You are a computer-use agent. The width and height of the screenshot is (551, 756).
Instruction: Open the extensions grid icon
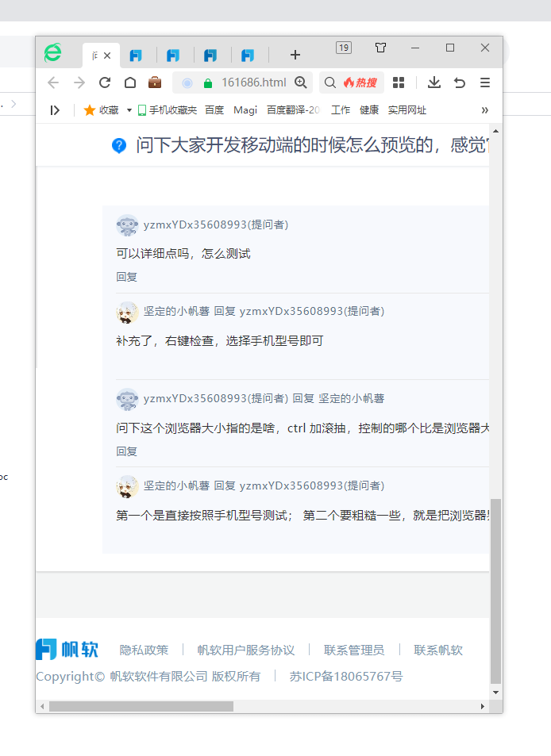pyautogui.click(x=399, y=83)
